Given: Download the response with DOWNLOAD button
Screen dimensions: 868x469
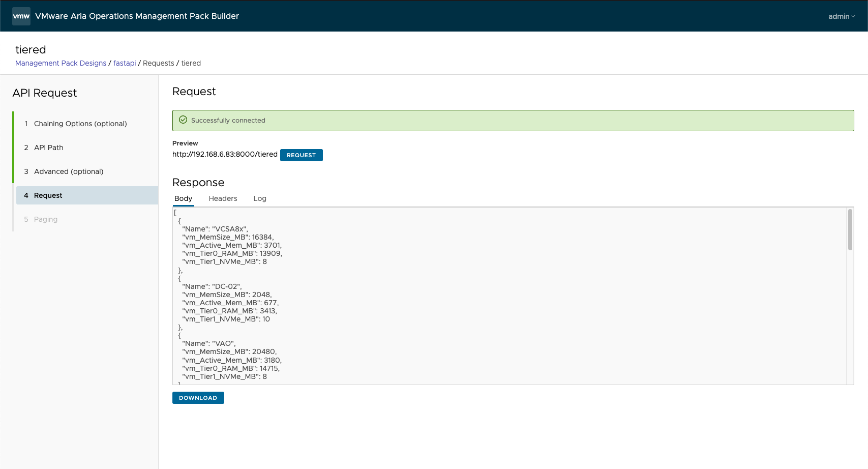Looking at the screenshot, I should 198,398.
